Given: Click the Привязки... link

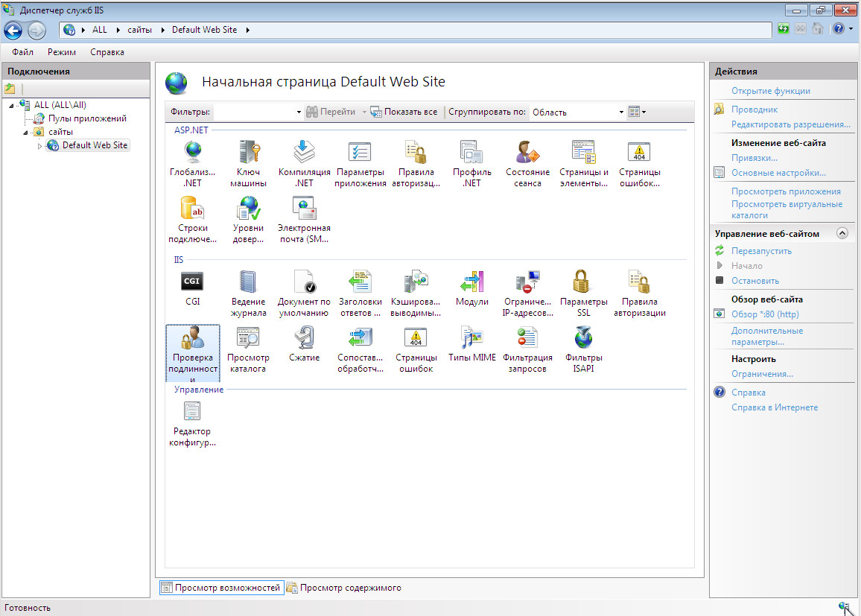Looking at the screenshot, I should tap(754, 158).
